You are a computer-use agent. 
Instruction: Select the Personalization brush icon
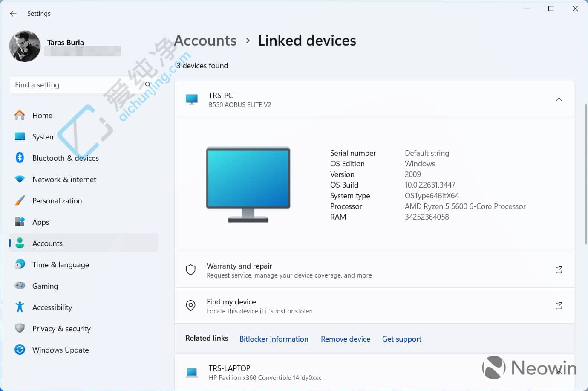[20, 200]
